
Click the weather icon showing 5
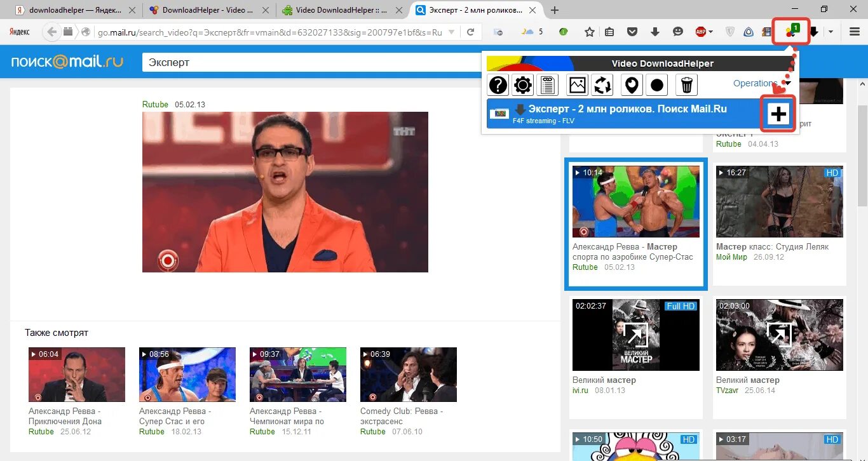532,32
